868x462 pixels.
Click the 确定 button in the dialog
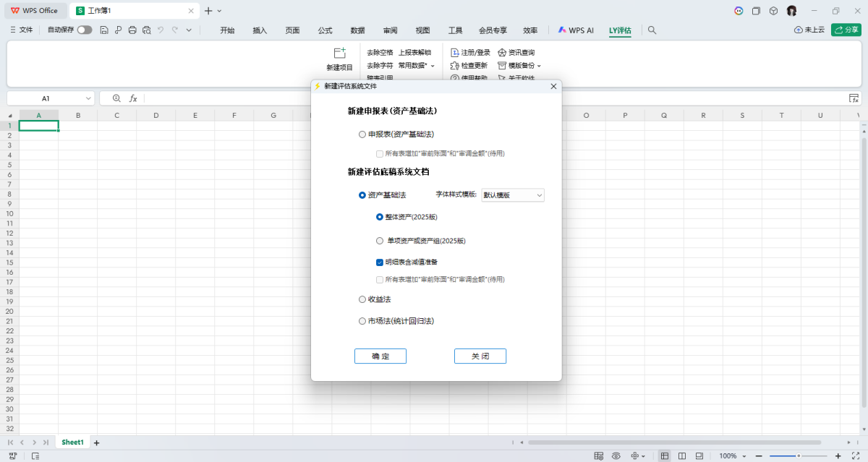(x=380, y=356)
